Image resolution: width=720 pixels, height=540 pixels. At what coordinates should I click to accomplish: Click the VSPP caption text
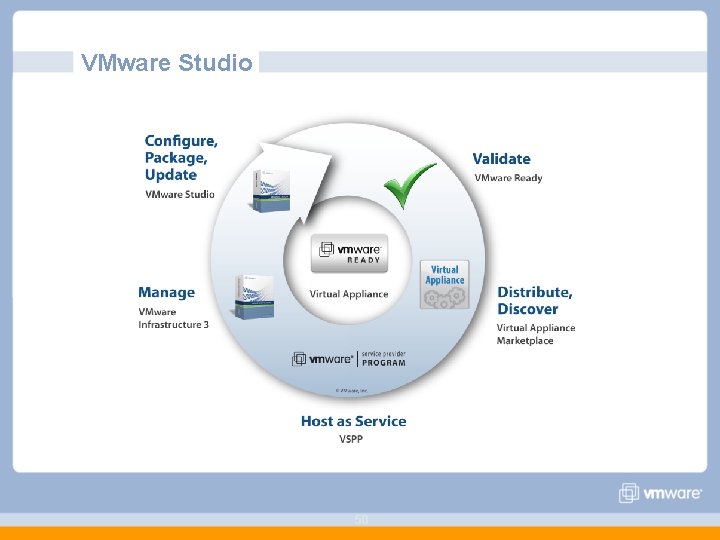click(x=351, y=439)
